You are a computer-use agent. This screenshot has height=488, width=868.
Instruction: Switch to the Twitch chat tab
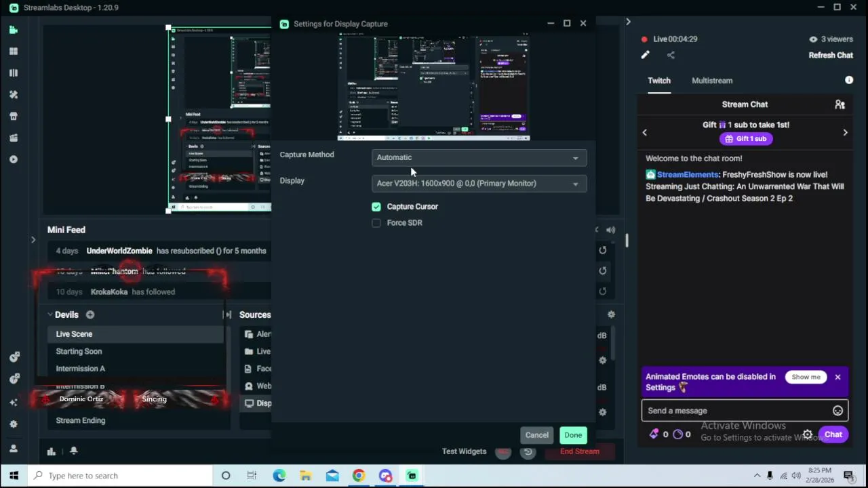[x=658, y=81]
